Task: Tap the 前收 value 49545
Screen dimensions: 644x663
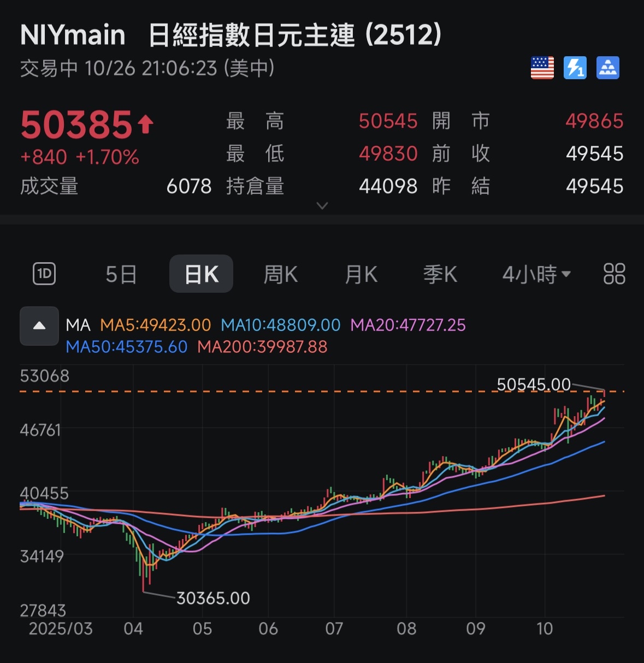Action: [594, 153]
